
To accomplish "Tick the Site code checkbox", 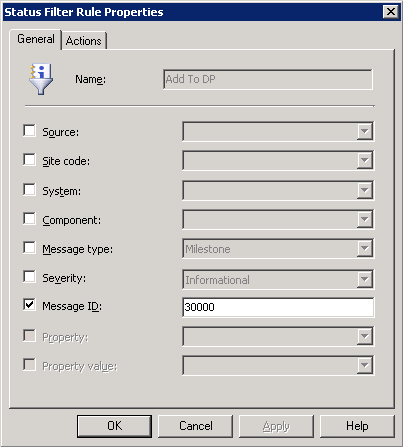I will pyautogui.click(x=29, y=160).
